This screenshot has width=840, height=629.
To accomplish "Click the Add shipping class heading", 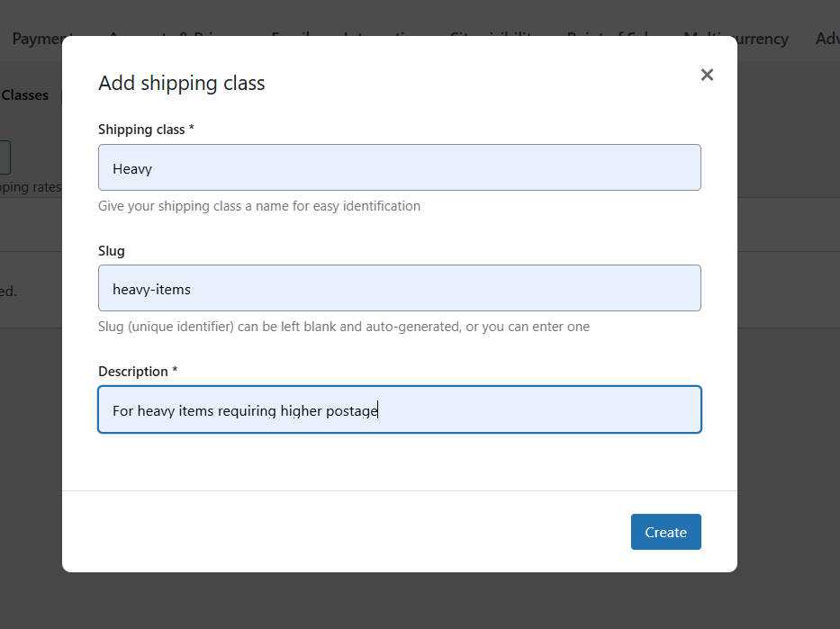I will tap(181, 83).
